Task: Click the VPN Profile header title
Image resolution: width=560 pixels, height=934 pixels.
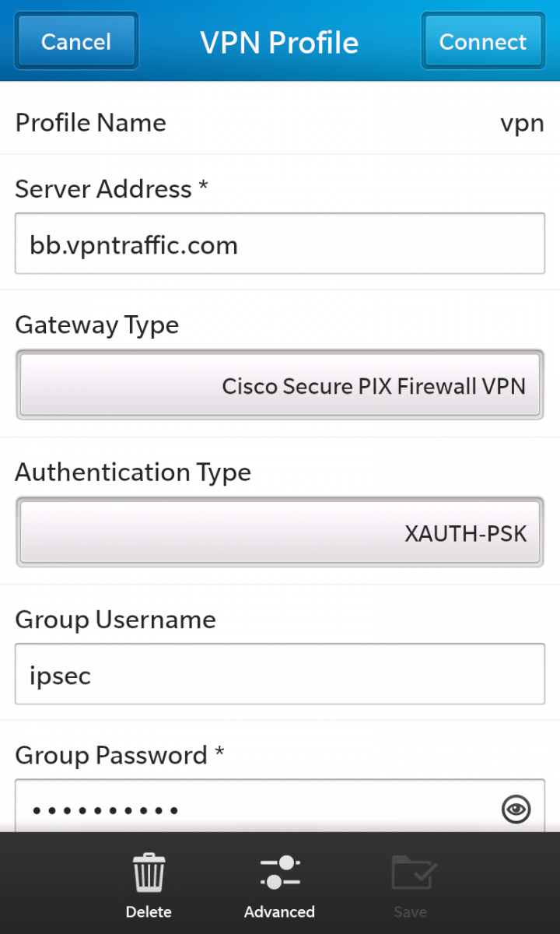Action: [x=279, y=42]
